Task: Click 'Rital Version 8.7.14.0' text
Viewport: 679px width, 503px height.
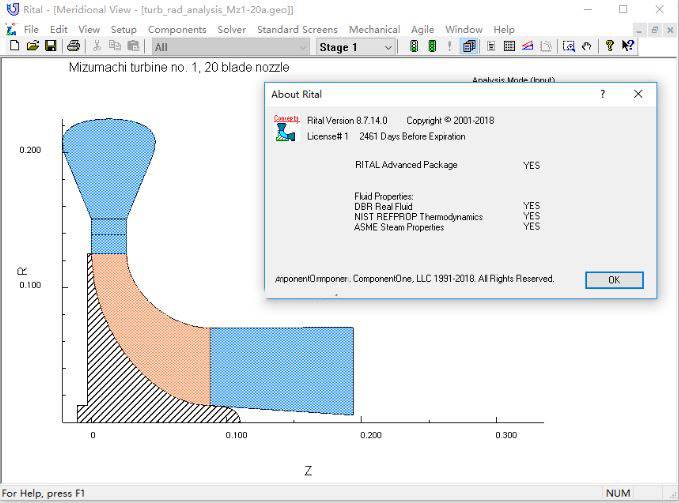Action: tap(347, 120)
